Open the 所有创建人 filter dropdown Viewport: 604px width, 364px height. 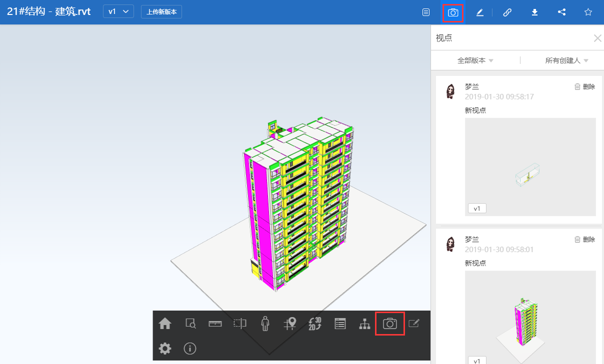click(566, 60)
